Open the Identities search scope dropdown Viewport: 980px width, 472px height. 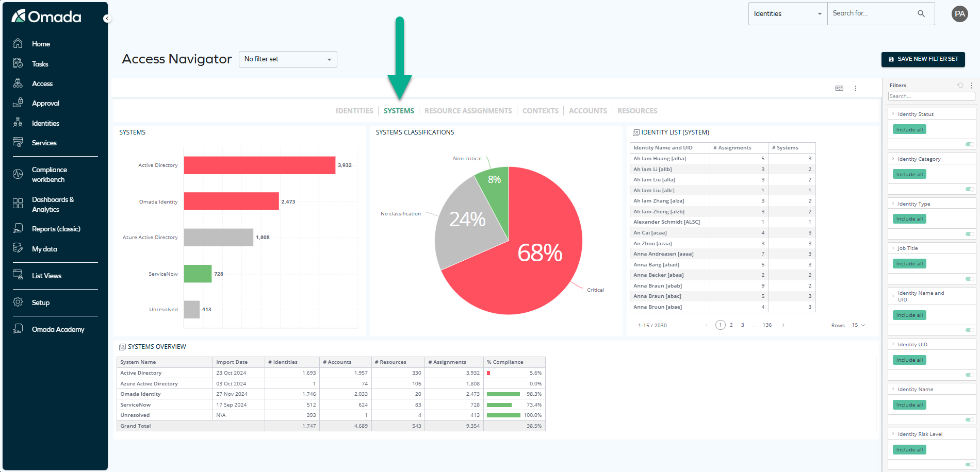(x=788, y=13)
